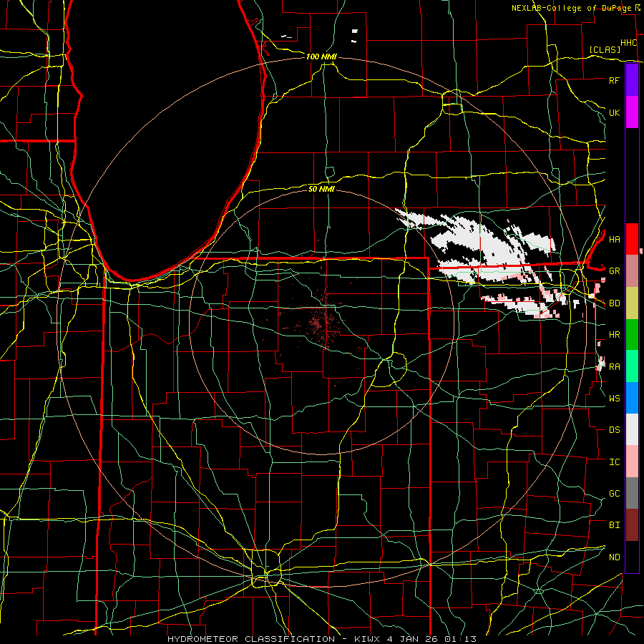
Task: Click the RA legend label
Action: click(614, 367)
